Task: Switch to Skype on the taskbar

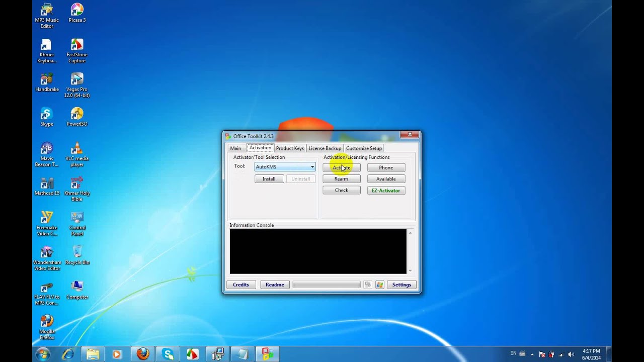Action: tap(168, 354)
